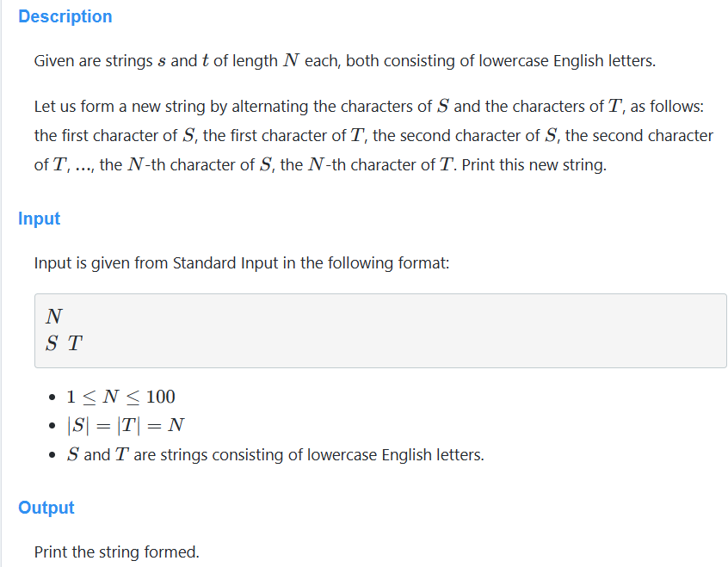Click the constraint "1 ≤ N ≤ 100"

pyautogui.click(x=121, y=397)
